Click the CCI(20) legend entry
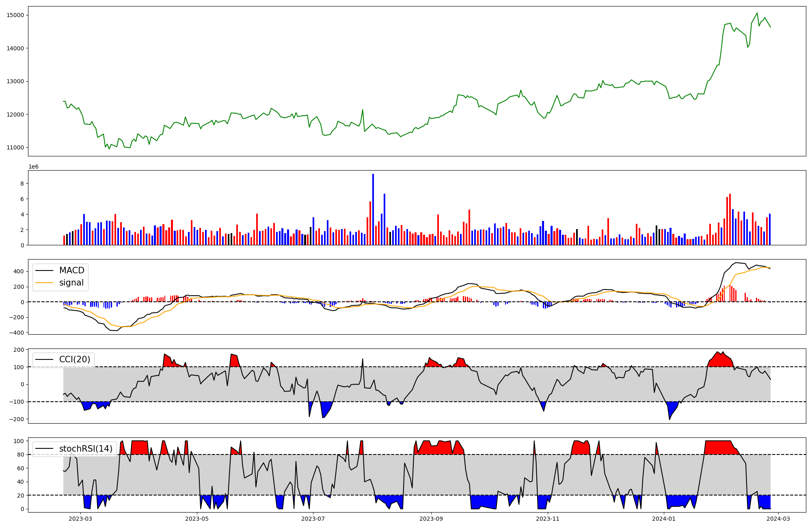Screen dimensions: 812x528 click(75, 359)
